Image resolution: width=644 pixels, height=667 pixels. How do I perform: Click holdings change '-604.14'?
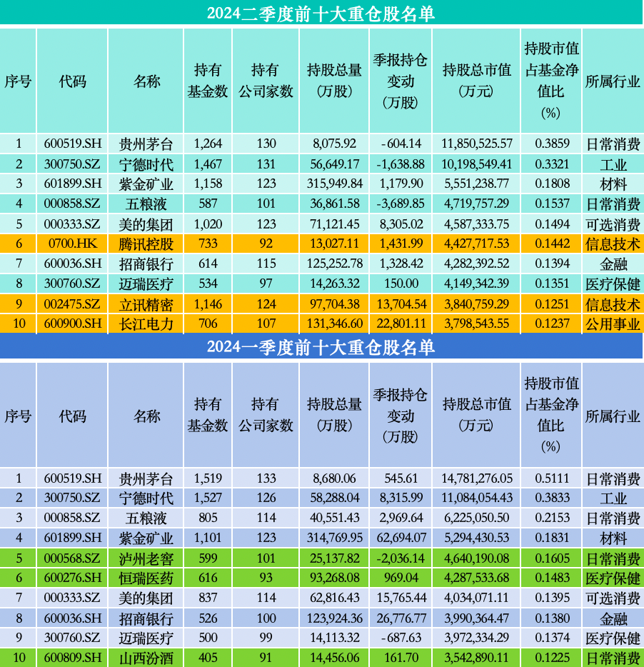401,144
